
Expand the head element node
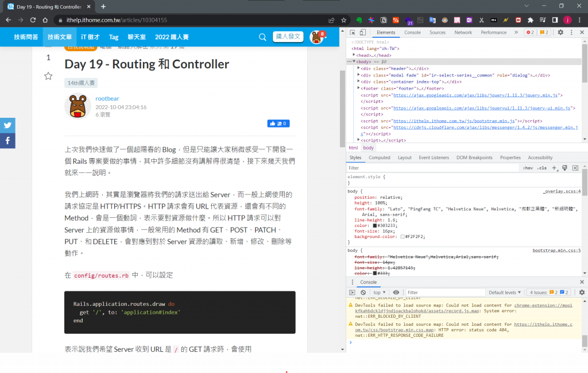(354, 55)
